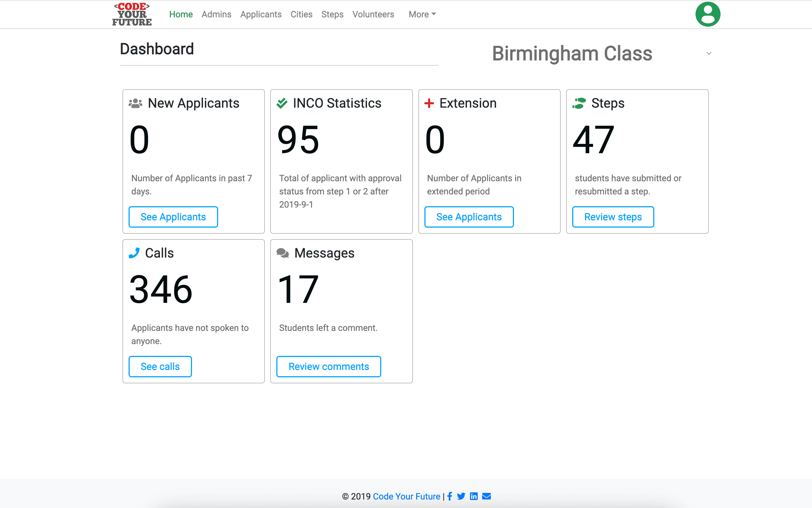Click 'Number of Applicants in past 7 days.' text

point(191,185)
